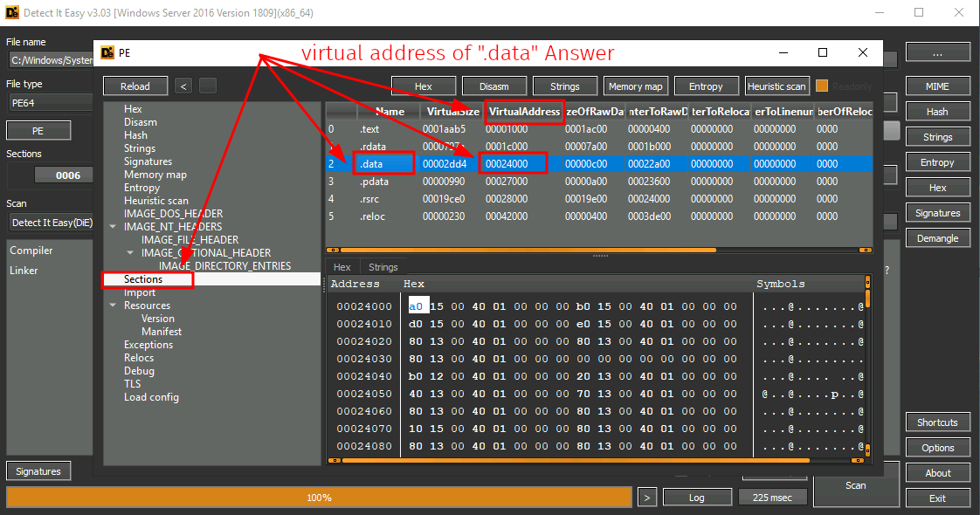
Task: Open the '...' file browse button
Action: [937, 52]
